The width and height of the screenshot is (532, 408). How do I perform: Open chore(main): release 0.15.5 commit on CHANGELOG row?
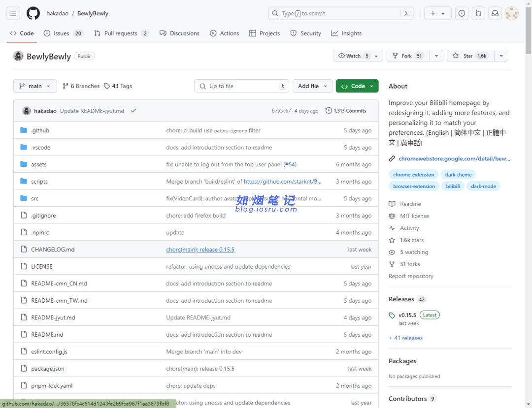(200, 250)
